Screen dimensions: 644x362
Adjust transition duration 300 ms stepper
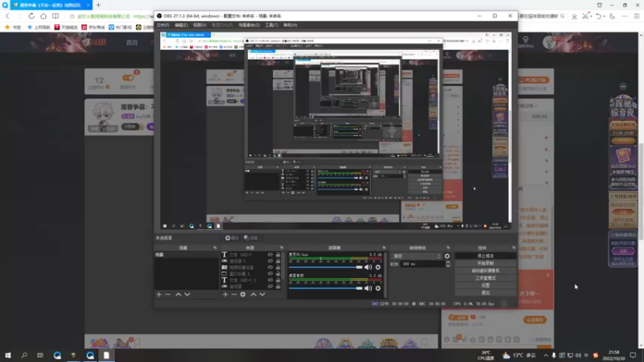[448, 265]
